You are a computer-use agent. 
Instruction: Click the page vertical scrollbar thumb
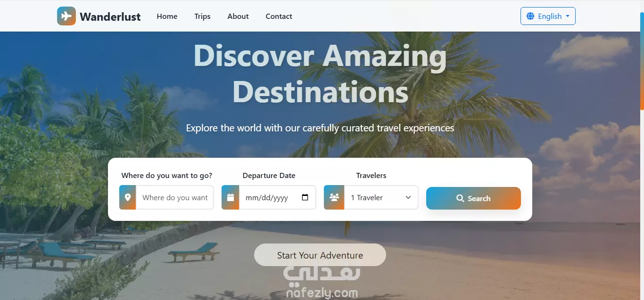pos(642,61)
